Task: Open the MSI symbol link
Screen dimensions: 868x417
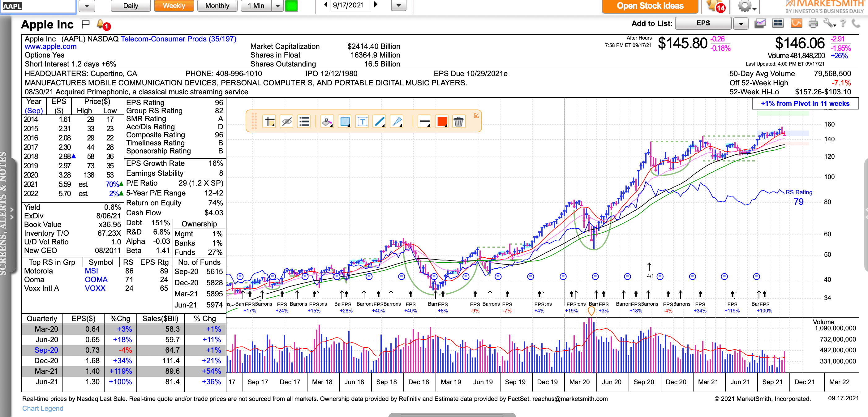Action: coord(91,271)
